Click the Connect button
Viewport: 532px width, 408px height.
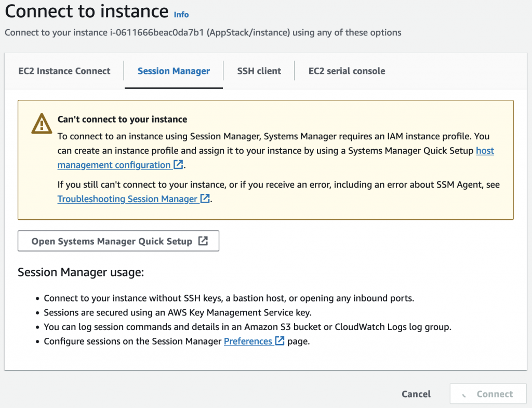tap(488, 394)
